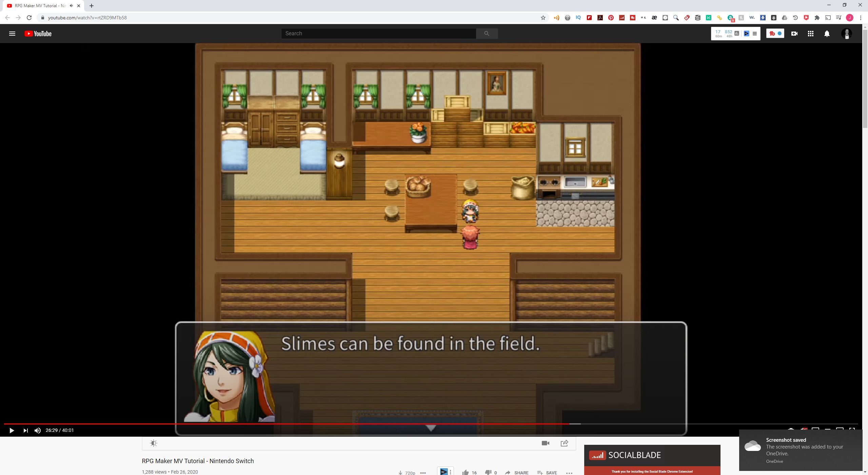Viewport: 868px width, 475px height.
Task: Select the URL in the address bar
Action: coord(87,18)
